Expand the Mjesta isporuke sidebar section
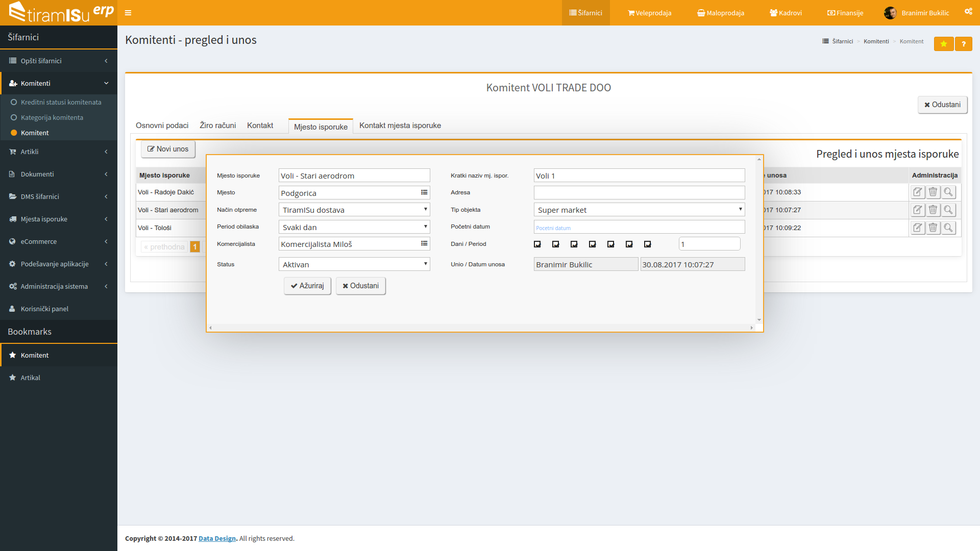This screenshot has width=980, height=551. (x=59, y=219)
